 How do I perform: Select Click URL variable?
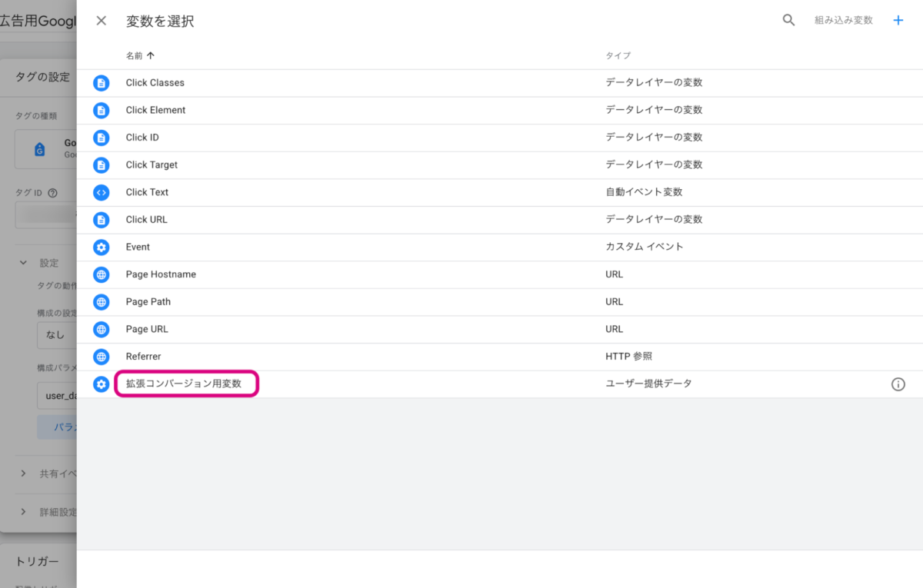146,220
